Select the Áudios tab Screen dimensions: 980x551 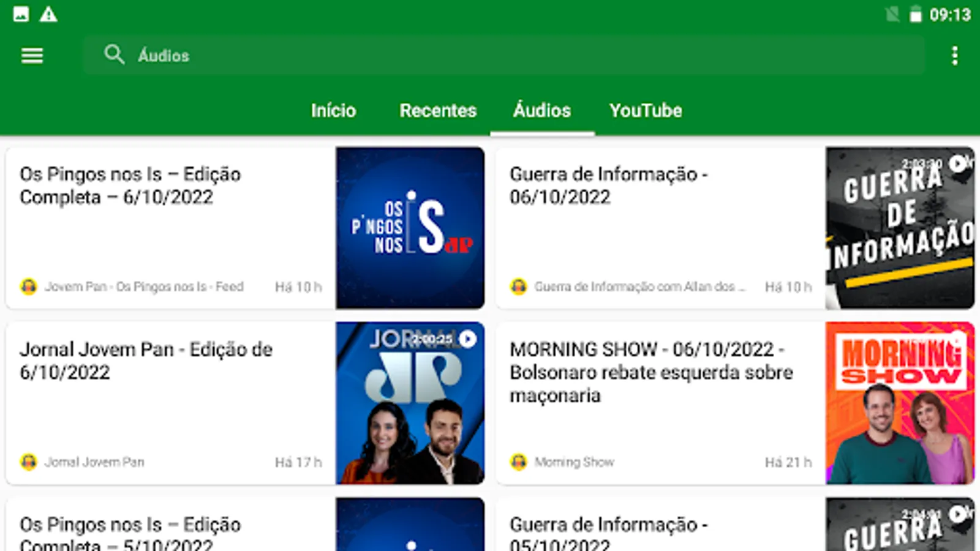(542, 110)
